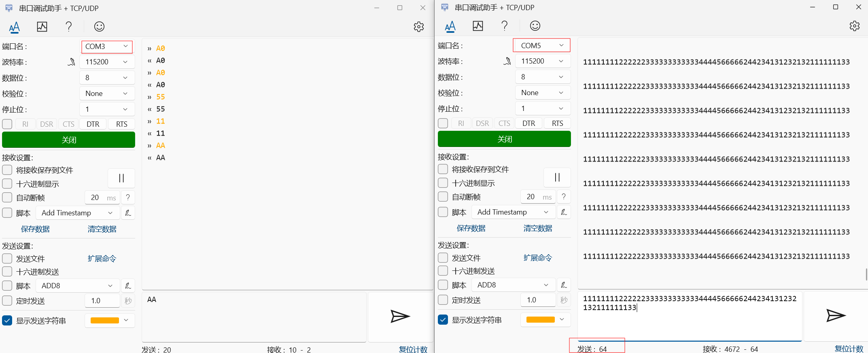Close the COM5 port with green button

504,139
